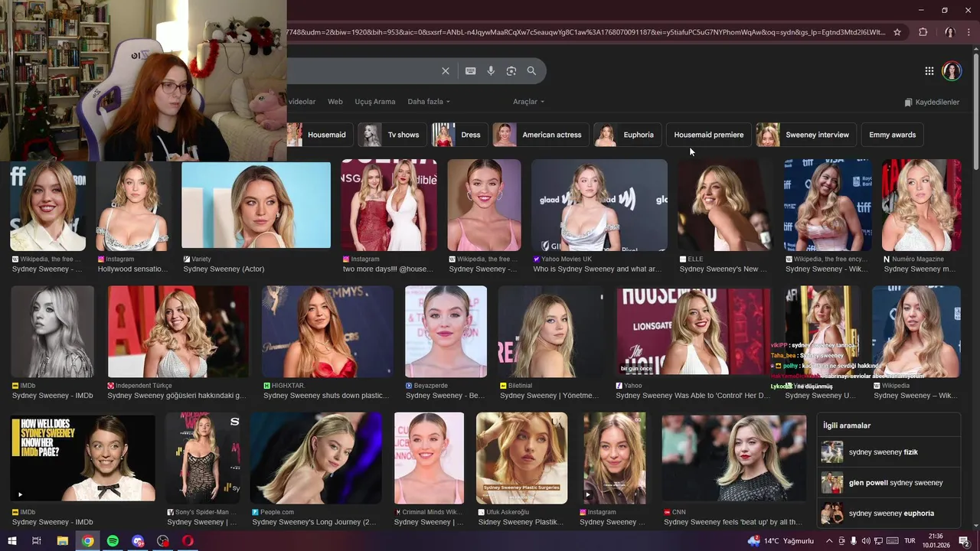Filter images by Dress chip
Image resolution: width=980 pixels, height=551 pixels.
[460, 135]
